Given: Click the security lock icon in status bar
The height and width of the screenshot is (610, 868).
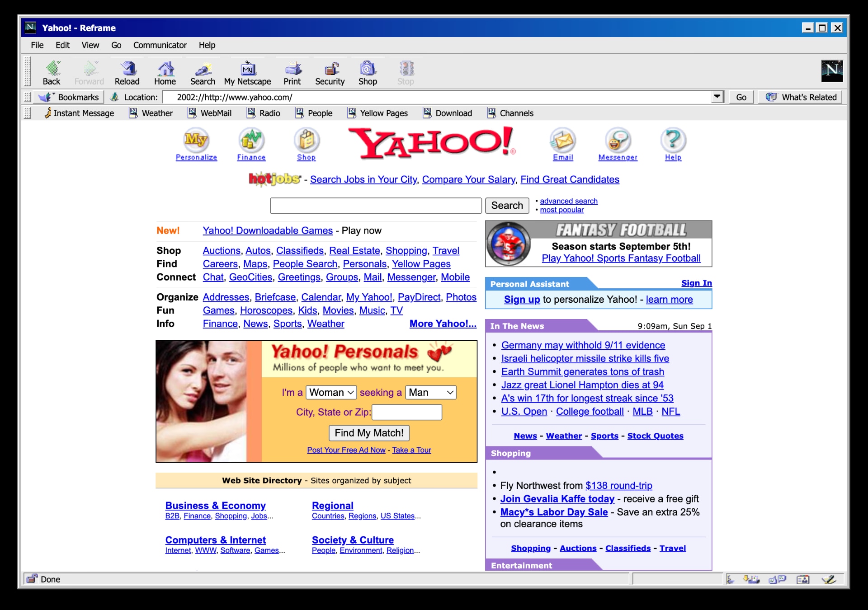Looking at the screenshot, I should tap(32, 578).
